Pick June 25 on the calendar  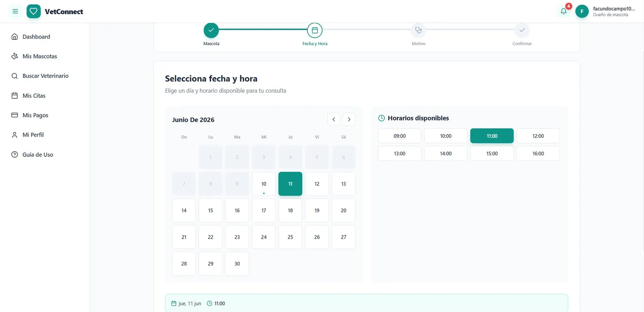pyautogui.click(x=290, y=237)
